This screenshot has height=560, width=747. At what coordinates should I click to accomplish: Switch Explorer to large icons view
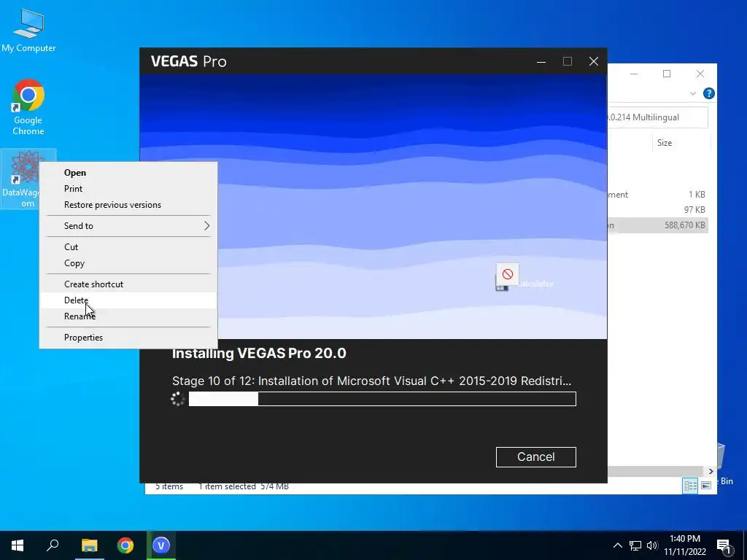pyautogui.click(x=706, y=485)
